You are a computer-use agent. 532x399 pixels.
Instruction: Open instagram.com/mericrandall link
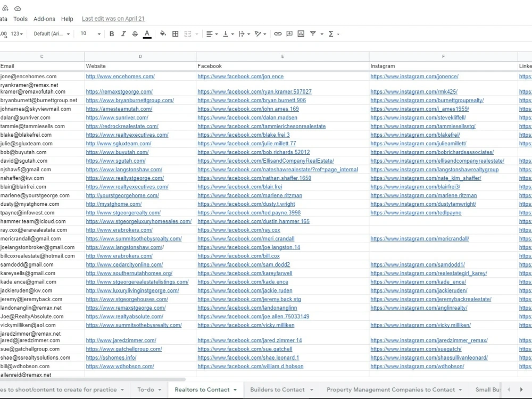(419, 239)
